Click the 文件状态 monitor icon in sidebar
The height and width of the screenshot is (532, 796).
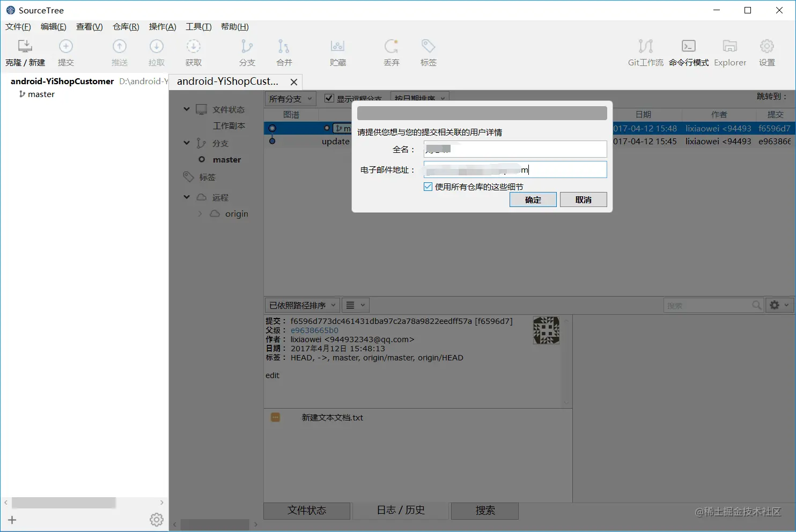202,109
